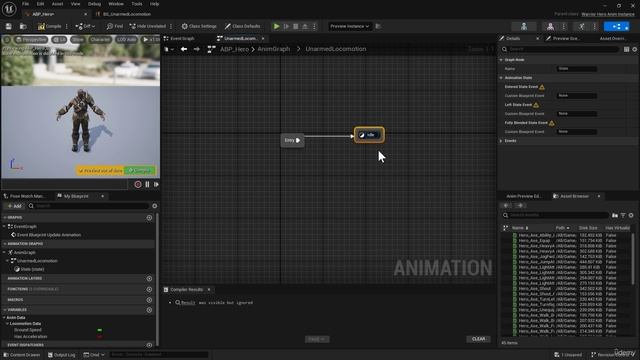Open Class Defaults
640x360 pixels.
tap(242, 26)
